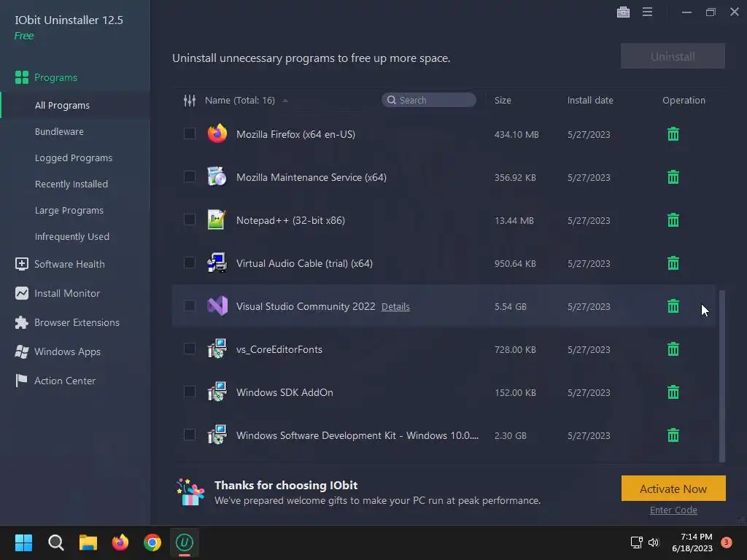Open Windows Start menu
This screenshot has width=747, height=560.
click(23, 542)
